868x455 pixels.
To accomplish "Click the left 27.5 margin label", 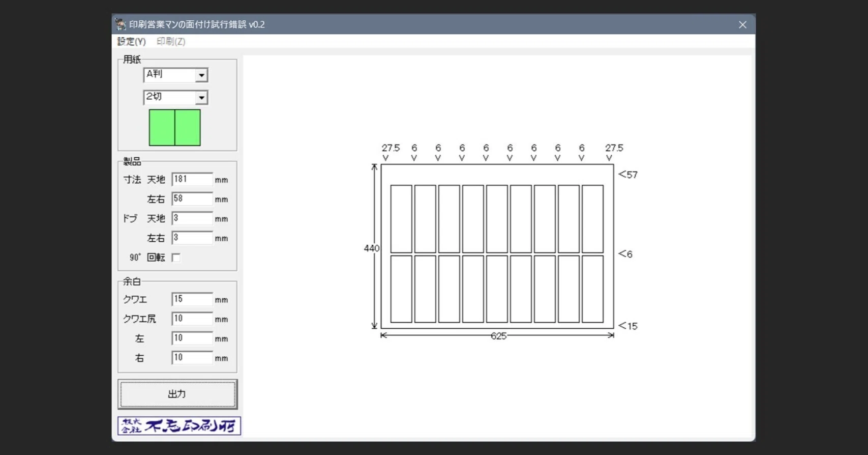I will coord(391,148).
